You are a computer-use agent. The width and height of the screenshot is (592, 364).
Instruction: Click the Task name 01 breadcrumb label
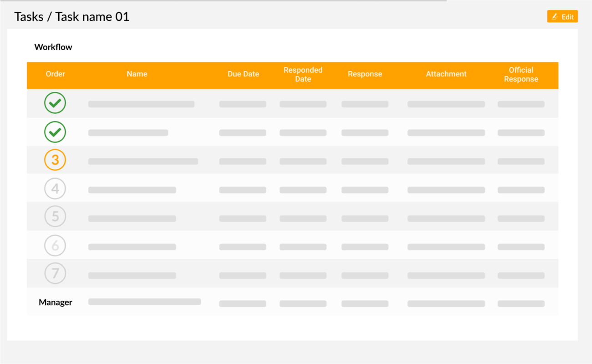tap(91, 16)
